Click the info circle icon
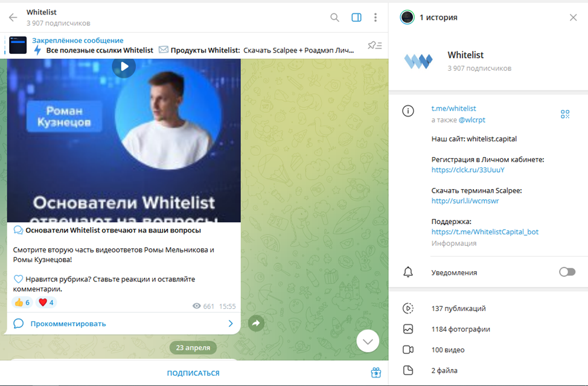 (408, 111)
